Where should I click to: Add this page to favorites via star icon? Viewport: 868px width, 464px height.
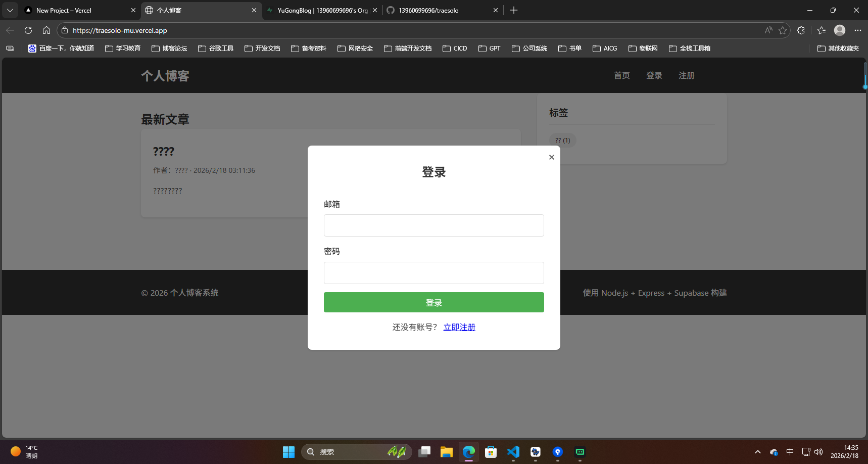point(783,30)
